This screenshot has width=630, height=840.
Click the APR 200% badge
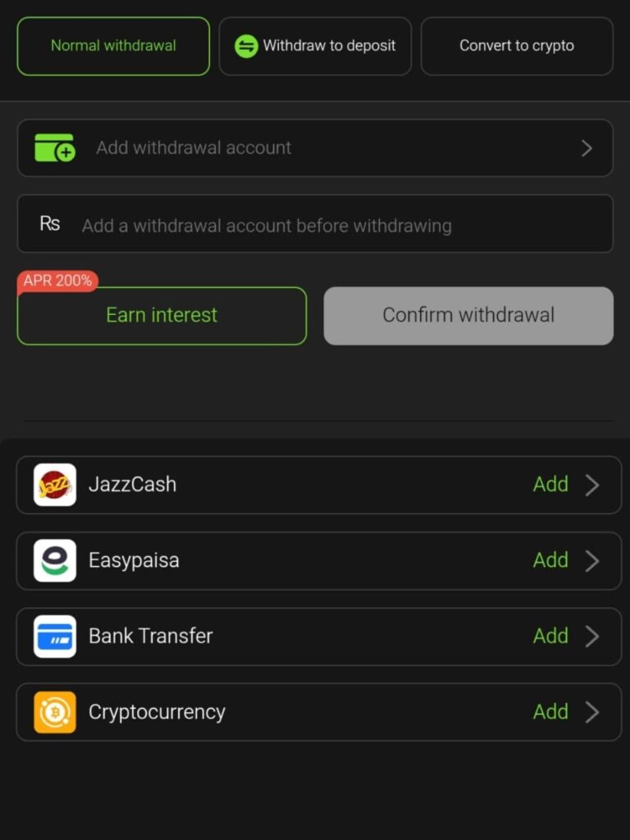[x=57, y=281]
